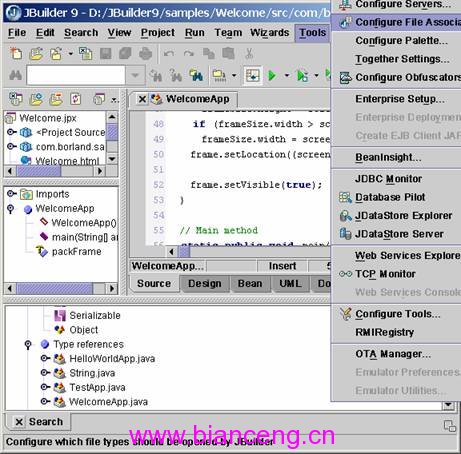
Task: Open the search field history dropdown
Action: (135, 75)
